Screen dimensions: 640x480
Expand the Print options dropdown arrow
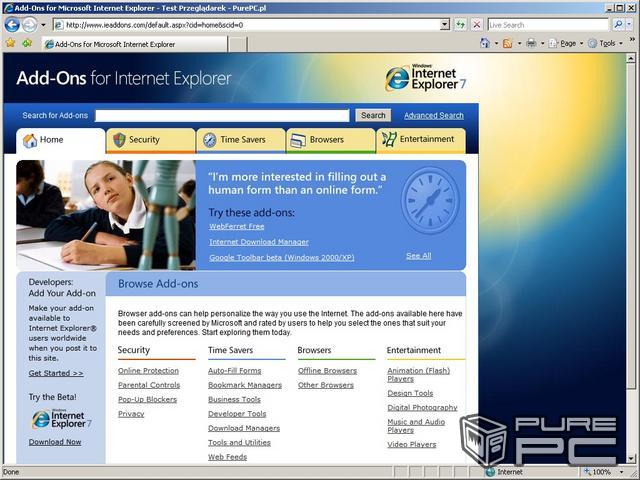pos(542,43)
